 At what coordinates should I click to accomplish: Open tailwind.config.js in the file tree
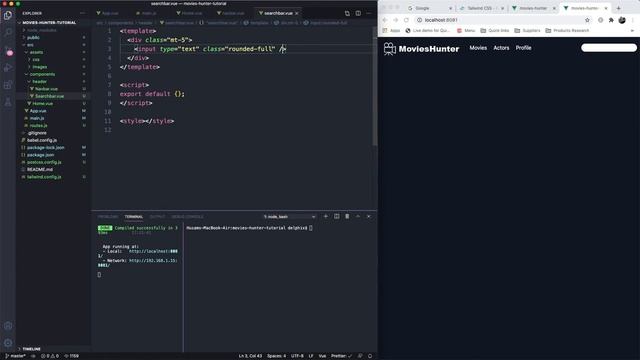tap(44, 177)
